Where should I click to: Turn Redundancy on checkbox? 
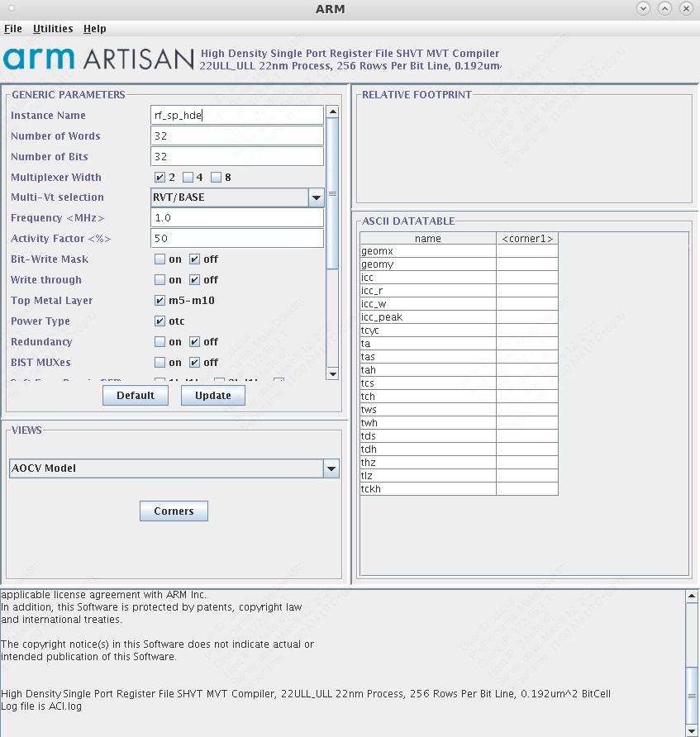(160, 342)
